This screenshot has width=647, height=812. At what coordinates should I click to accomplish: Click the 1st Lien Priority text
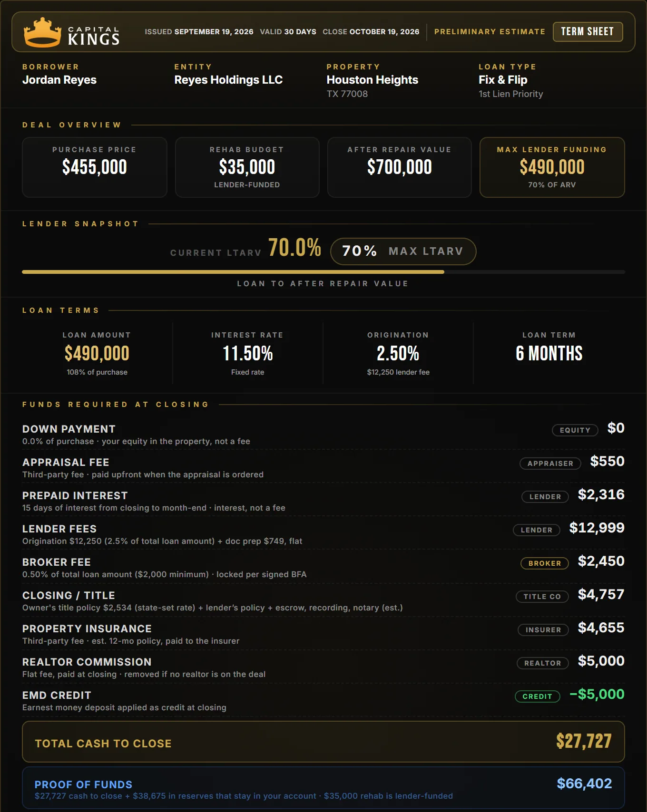click(x=510, y=94)
